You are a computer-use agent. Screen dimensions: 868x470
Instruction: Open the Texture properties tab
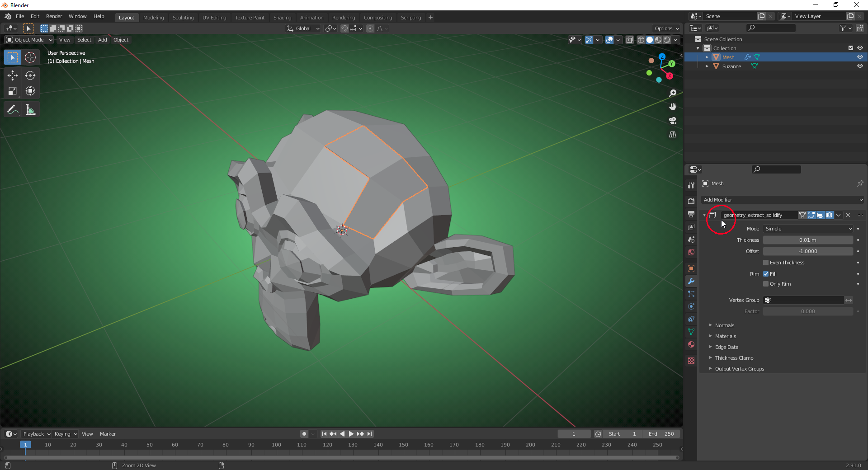[691, 361]
